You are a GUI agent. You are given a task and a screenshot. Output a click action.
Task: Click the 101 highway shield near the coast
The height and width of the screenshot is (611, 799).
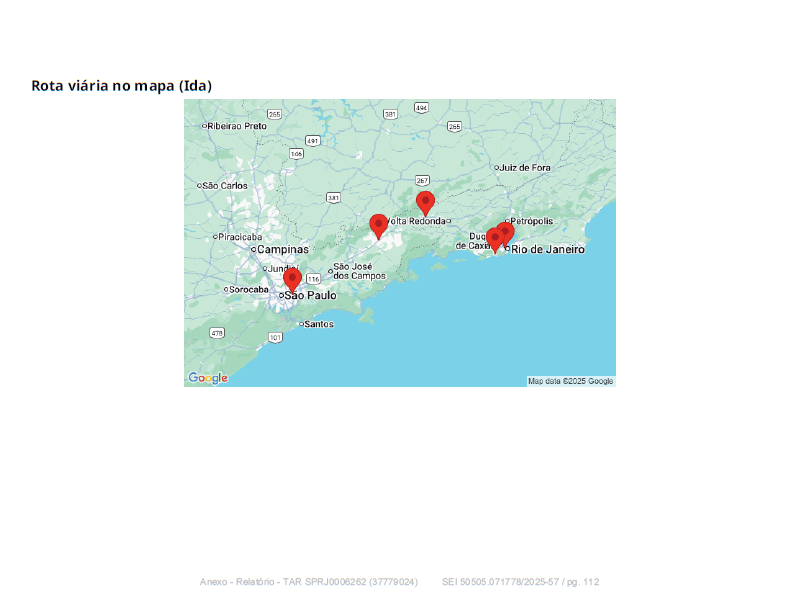pos(275,338)
